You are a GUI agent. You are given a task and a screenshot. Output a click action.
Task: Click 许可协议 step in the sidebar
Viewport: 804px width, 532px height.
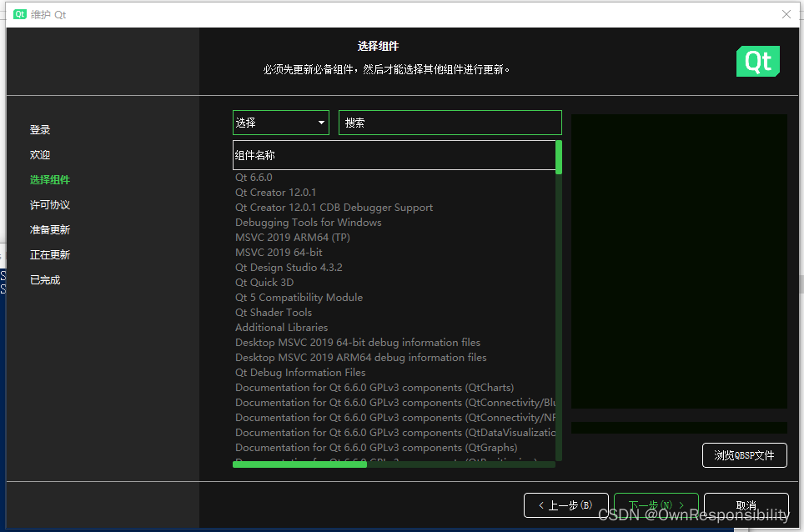[50, 205]
